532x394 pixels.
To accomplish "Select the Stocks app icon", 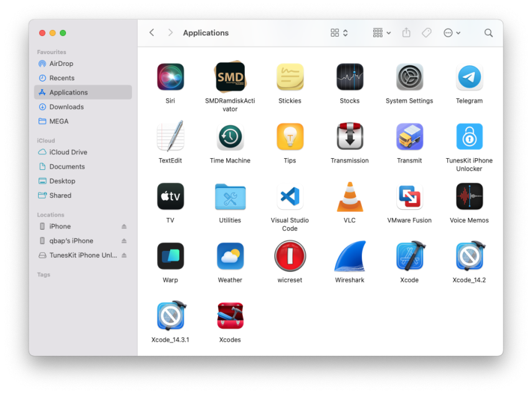I will tap(349, 77).
